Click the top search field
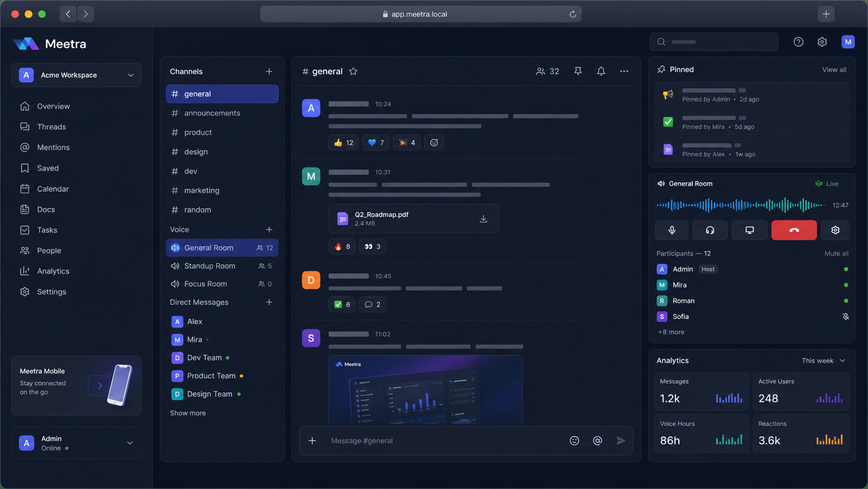This screenshot has width=868, height=489. tap(714, 42)
